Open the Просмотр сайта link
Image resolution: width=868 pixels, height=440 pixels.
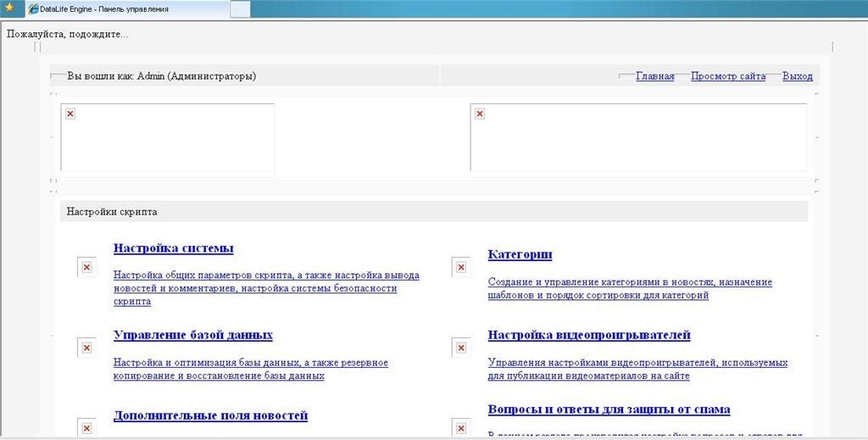tap(728, 76)
